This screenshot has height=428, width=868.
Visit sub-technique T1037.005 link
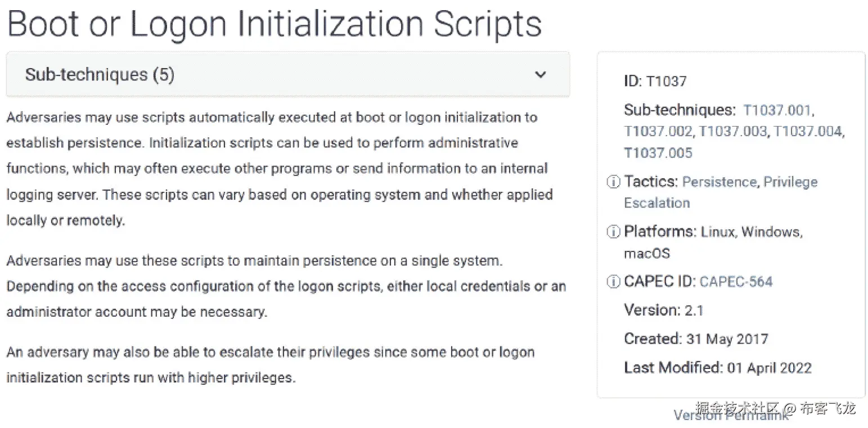(658, 153)
